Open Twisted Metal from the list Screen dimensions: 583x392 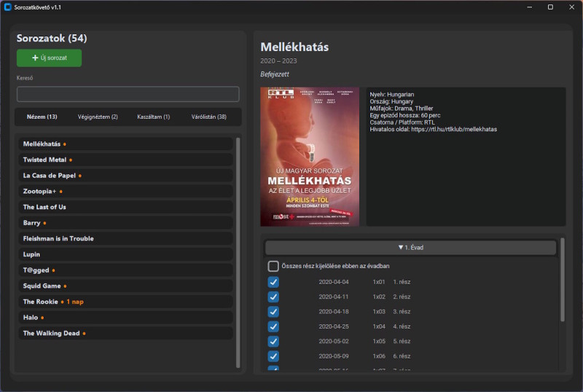click(x=125, y=160)
